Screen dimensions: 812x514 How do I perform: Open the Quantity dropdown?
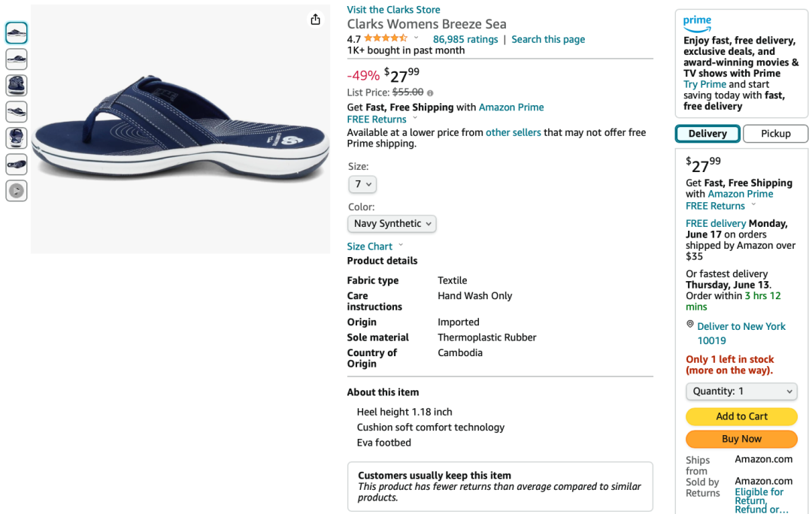tap(741, 392)
